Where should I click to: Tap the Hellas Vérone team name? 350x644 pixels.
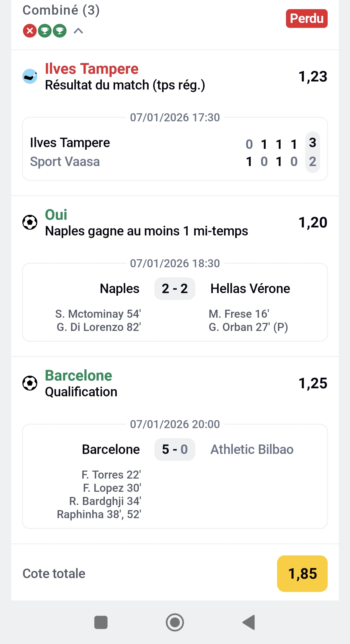click(250, 289)
